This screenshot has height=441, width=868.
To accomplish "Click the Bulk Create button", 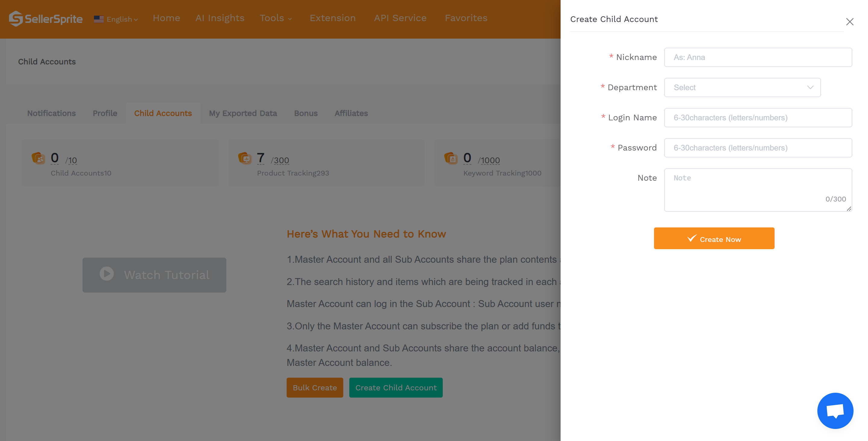I will [314, 387].
